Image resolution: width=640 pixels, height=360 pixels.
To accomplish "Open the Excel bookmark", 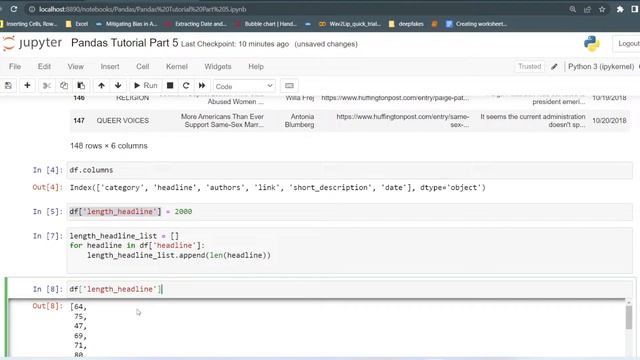I will coord(77,24).
